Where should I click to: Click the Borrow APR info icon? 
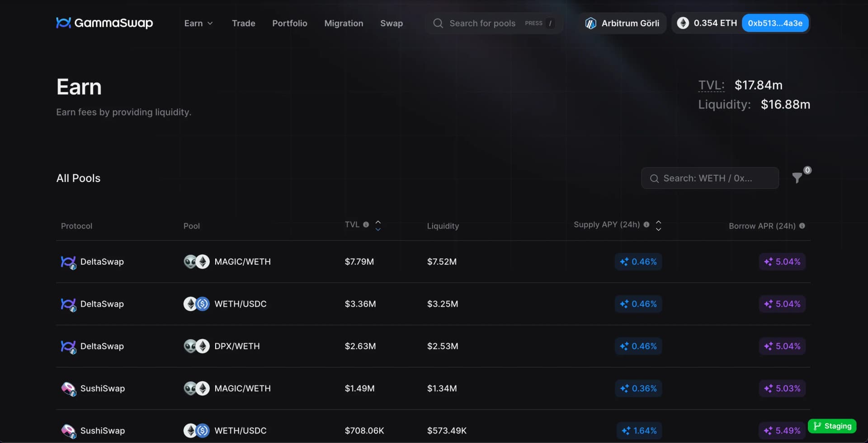pos(802,226)
